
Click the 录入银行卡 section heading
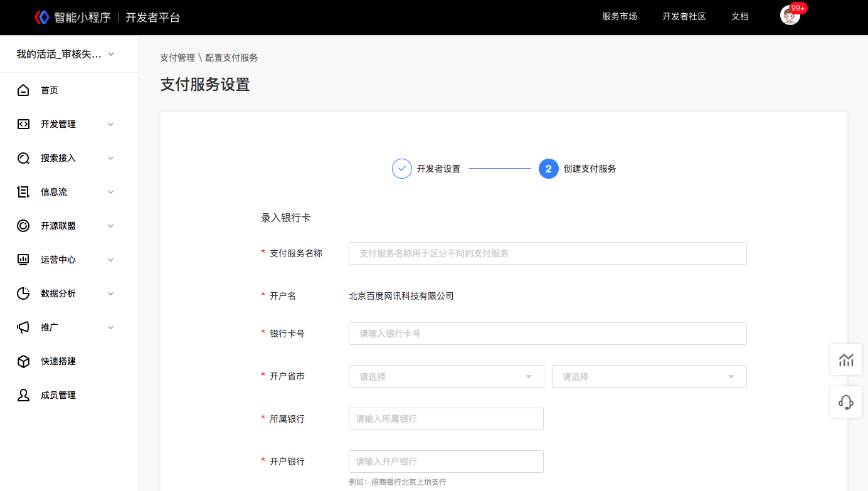tap(286, 218)
